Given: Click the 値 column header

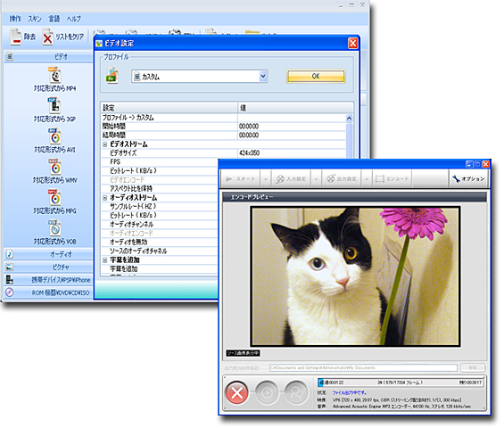Looking at the screenshot, I should coord(295,108).
